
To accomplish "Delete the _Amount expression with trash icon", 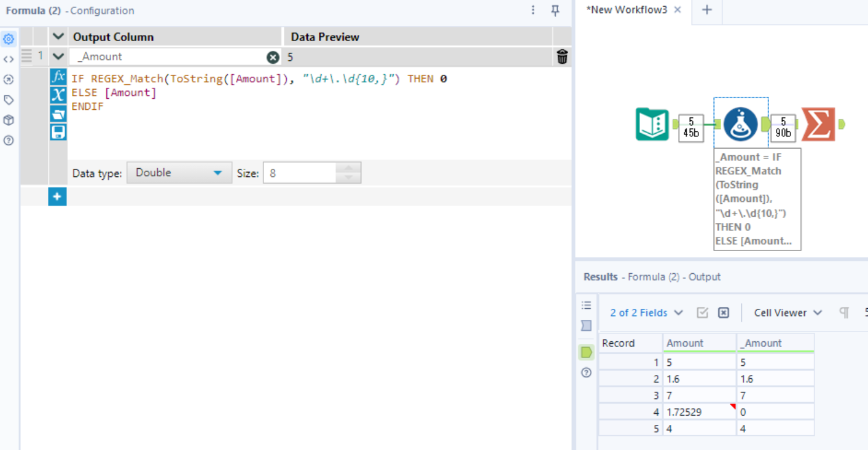I will click(562, 57).
